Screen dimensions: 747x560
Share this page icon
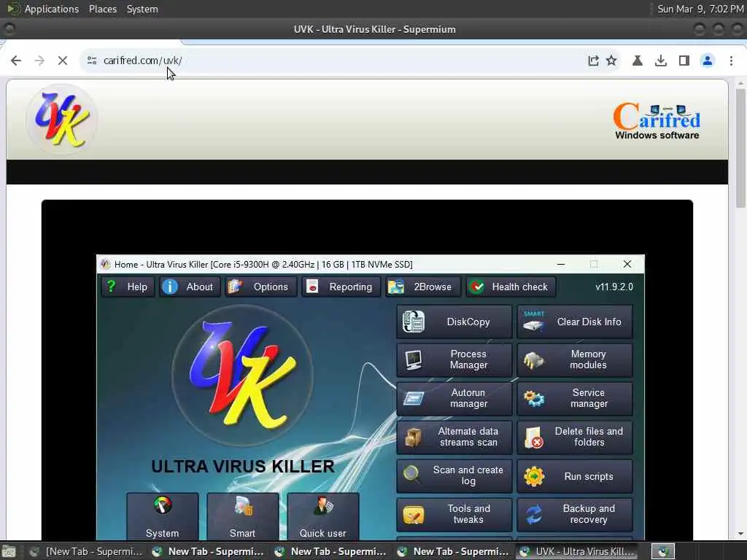coord(593,61)
